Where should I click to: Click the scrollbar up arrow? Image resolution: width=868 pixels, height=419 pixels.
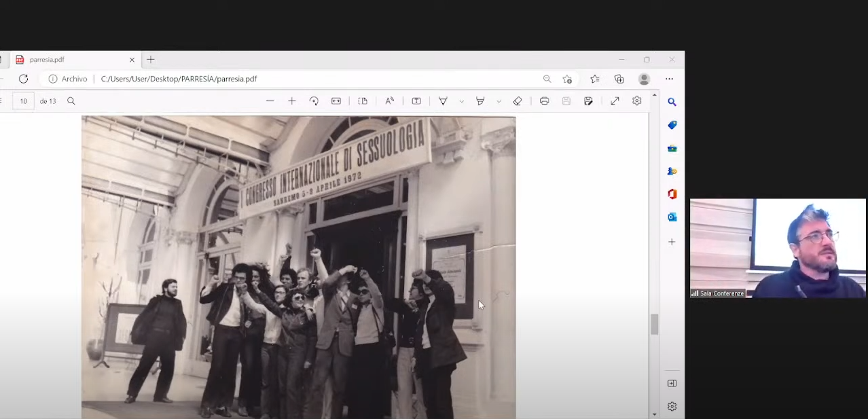(655, 95)
